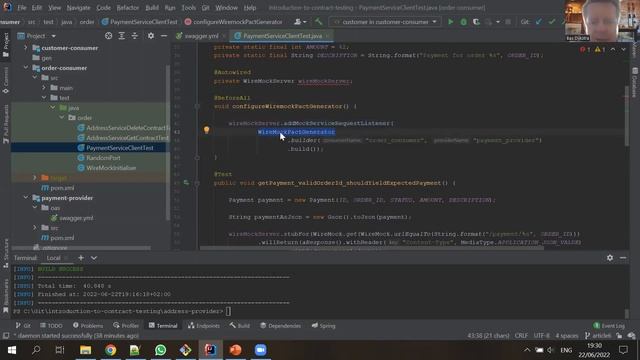Collapse the order-consumer module

[26, 68]
